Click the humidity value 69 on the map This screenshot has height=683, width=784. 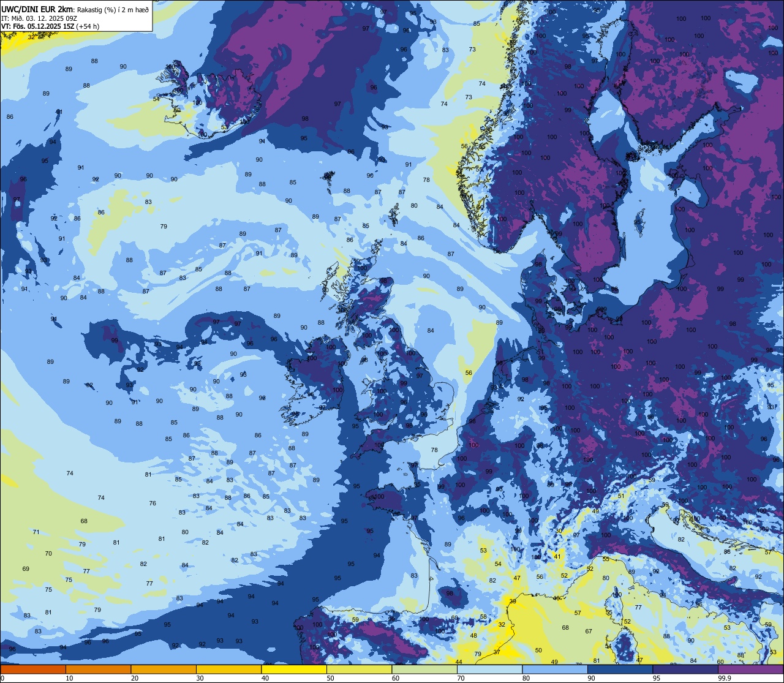point(26,569)
